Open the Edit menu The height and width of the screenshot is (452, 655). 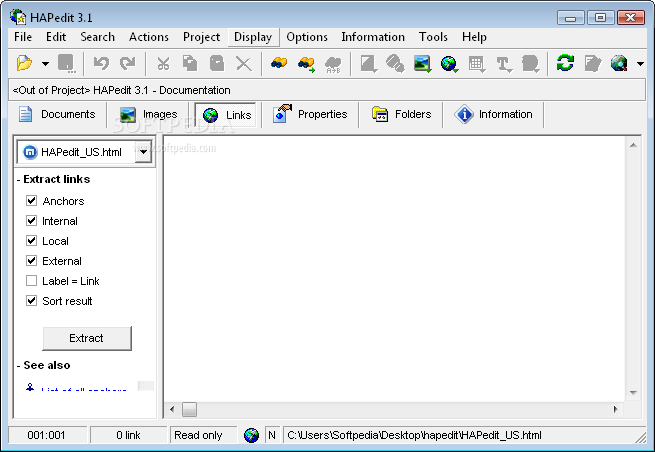(56, 37)
